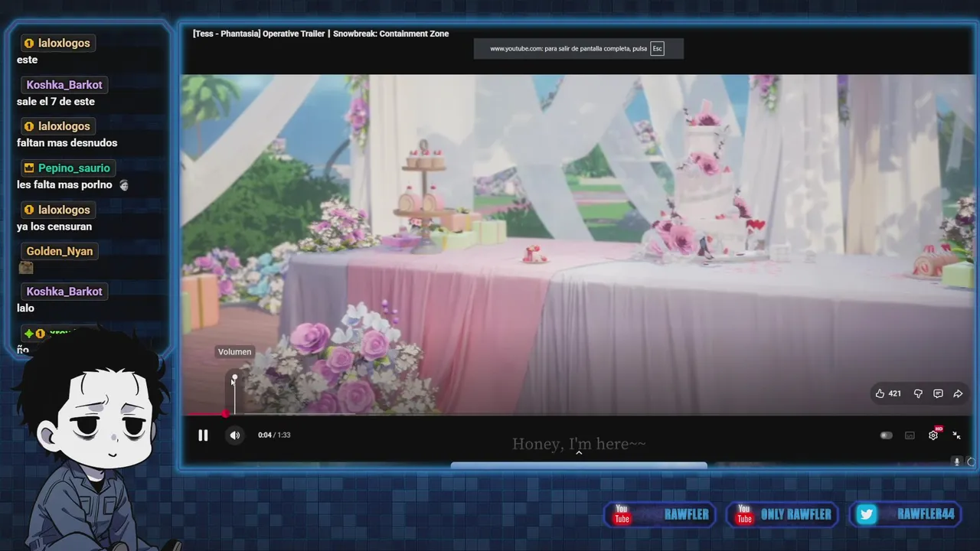This screenshot has width=980, height=551.
Task: Select chat user Pepino_saurio
Action: point(74,168)
